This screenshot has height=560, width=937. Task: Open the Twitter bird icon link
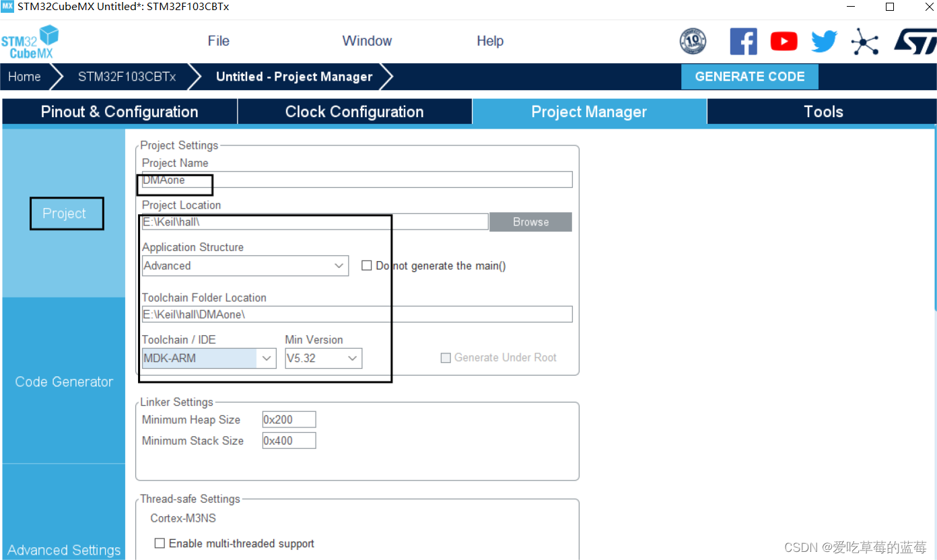click(824, 42)
